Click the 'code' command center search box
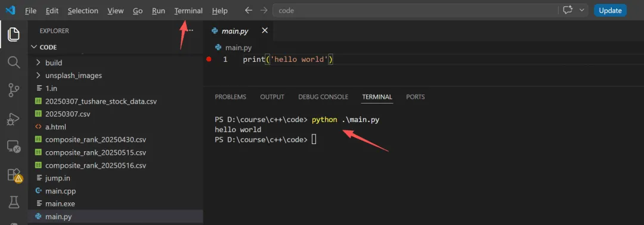Screen dimensions: 644x225 [415, 11]
